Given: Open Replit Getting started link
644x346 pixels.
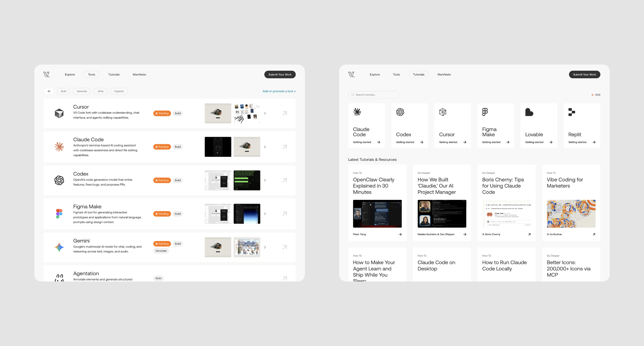Looking at the screenshot, I should coord(582,142).
